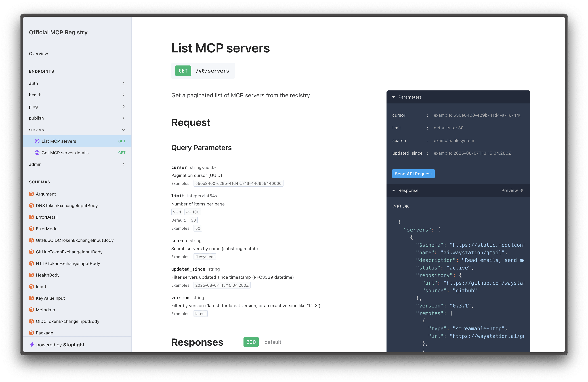588x382 pixels.
Task: Click the target icon beside Get MCP server details
Action: click(x=37, y=153)
